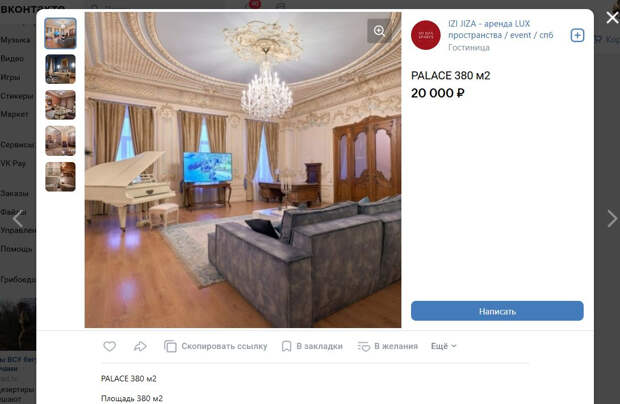
Task: Open the IZI JIZA red avatar
Action: pyautogui.click(x=426, y=35)
